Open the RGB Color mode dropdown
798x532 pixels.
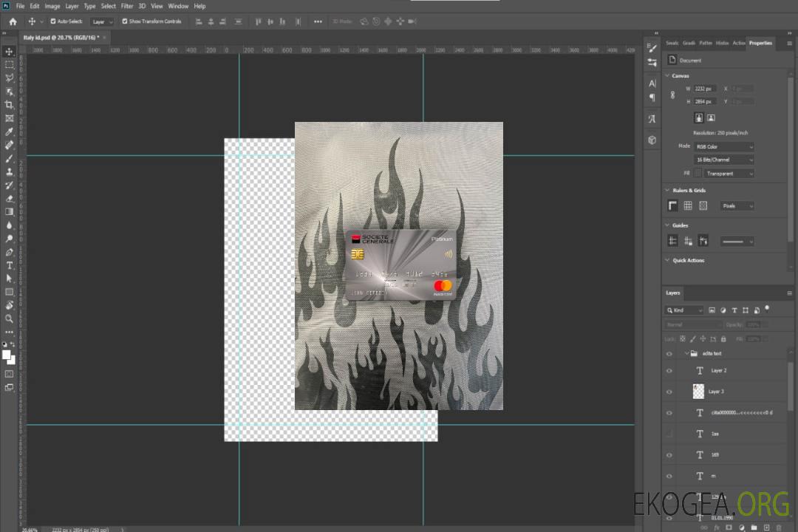[724, 147]
